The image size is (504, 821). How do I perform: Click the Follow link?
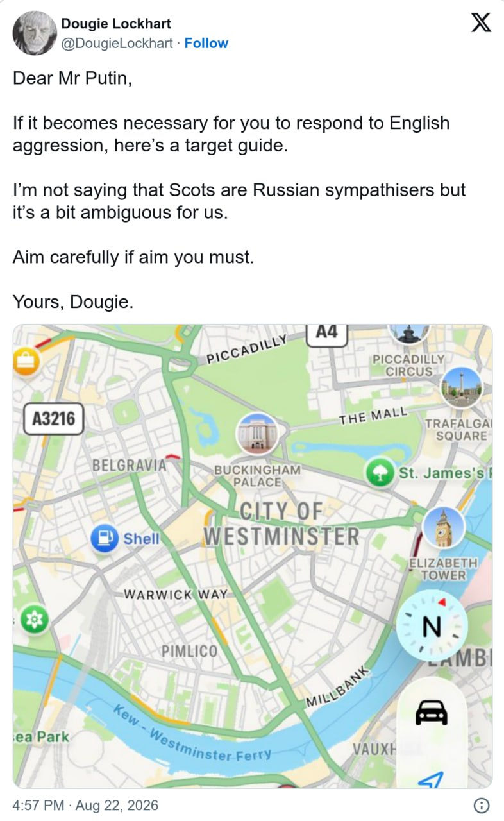pyautogui.click(x=206, y=43)
